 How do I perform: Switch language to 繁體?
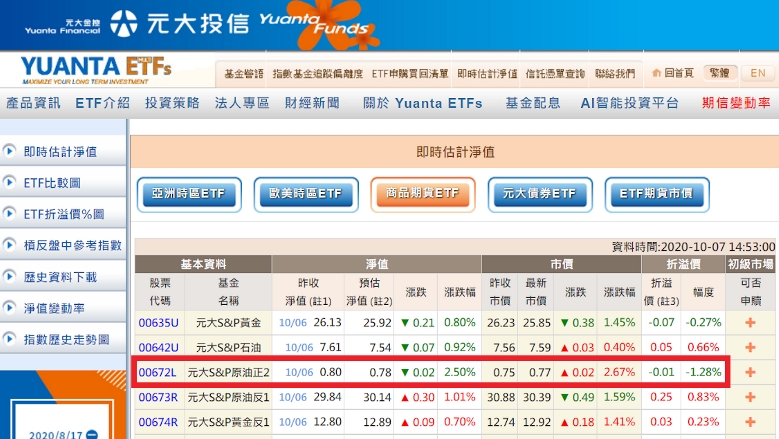point(719,73)
